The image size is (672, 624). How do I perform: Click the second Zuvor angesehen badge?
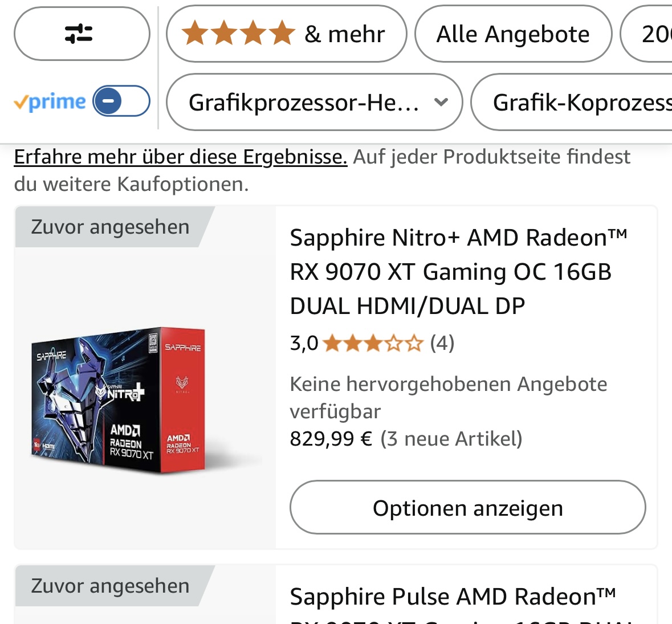coord(110,586)
